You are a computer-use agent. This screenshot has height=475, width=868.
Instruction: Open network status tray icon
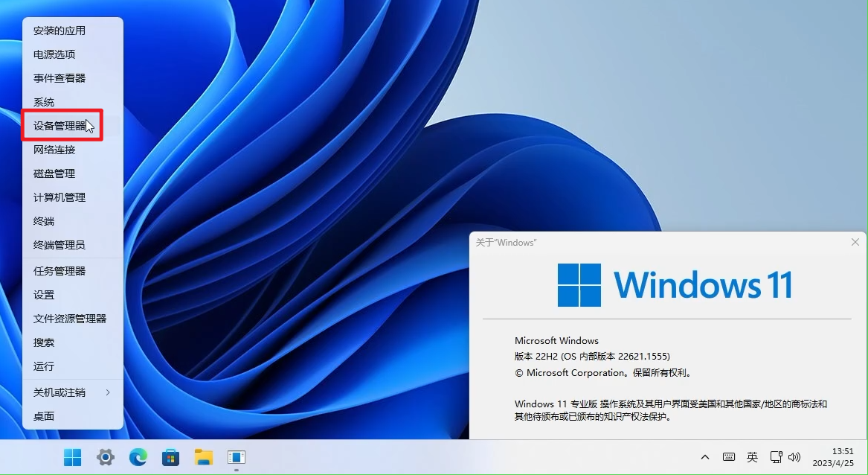(x=776, y=457)
